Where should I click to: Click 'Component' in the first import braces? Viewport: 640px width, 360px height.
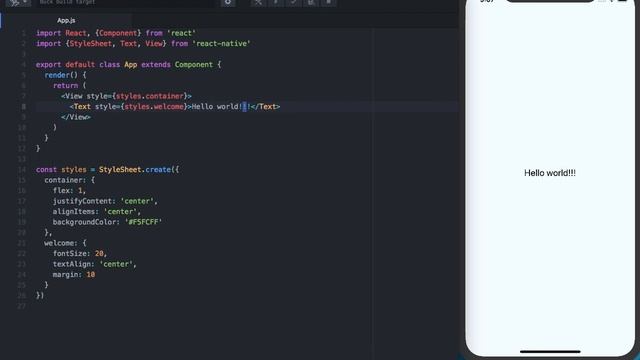(118, 33)
